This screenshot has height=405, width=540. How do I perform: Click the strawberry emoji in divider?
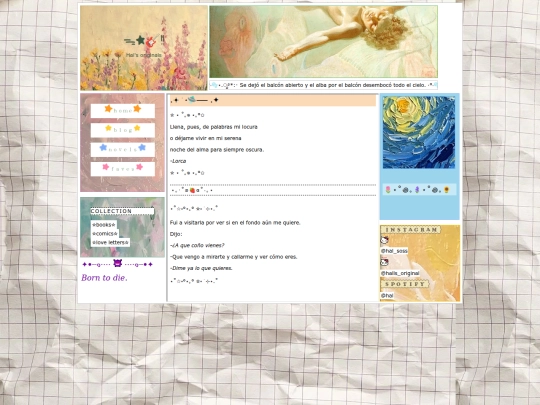click(x=192, y=190)
